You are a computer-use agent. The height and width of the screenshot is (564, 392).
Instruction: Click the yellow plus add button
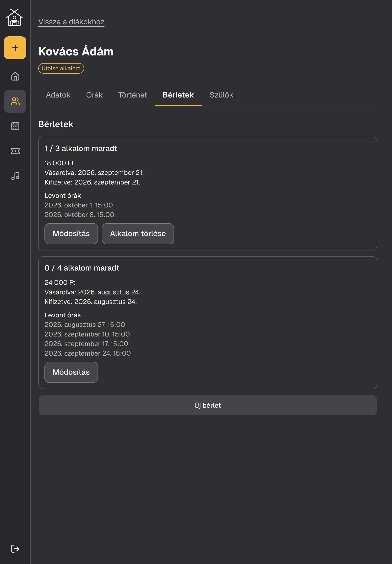tap(15, 48)
